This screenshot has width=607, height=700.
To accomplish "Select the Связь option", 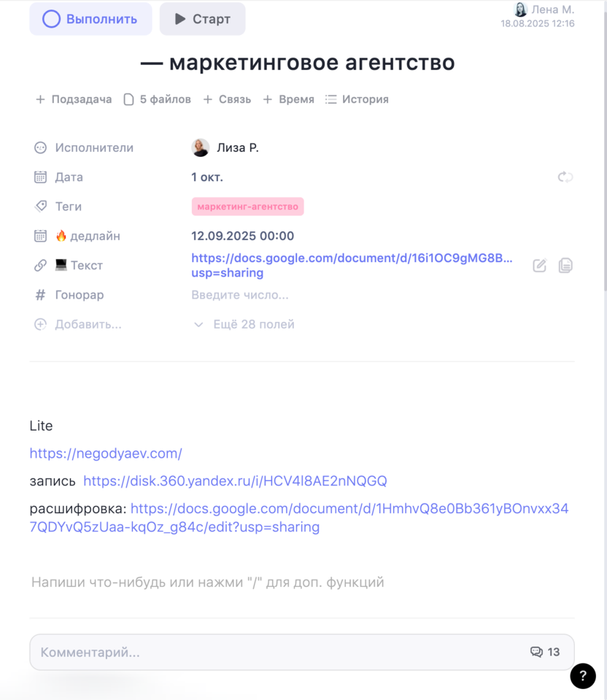I will [227, 99].
